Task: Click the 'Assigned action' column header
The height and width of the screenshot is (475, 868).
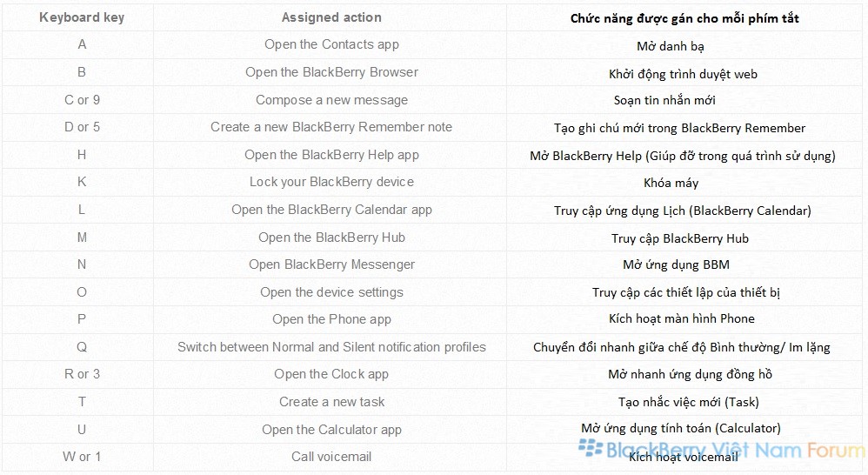Action: pyautogui.click(x=331, y=17)
